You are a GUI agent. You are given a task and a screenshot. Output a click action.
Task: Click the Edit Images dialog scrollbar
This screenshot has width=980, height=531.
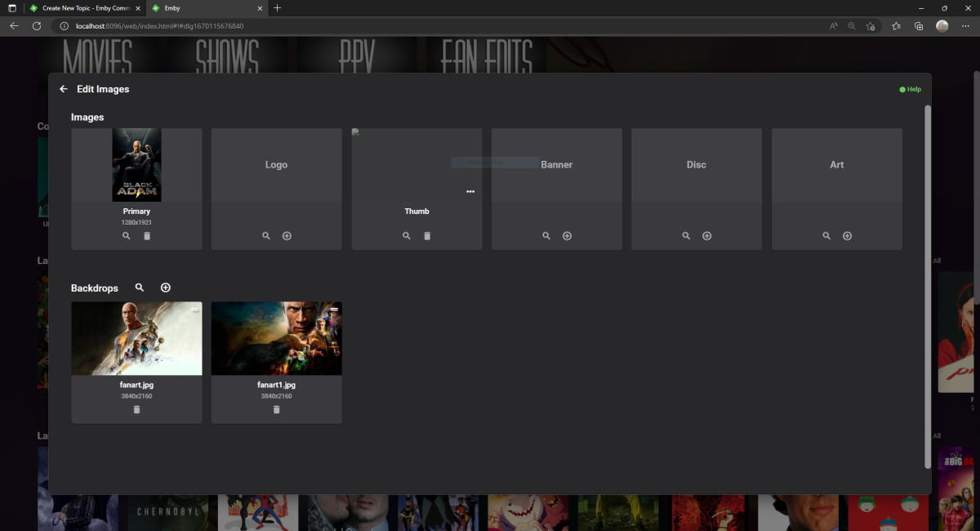[x=928, y=286]
